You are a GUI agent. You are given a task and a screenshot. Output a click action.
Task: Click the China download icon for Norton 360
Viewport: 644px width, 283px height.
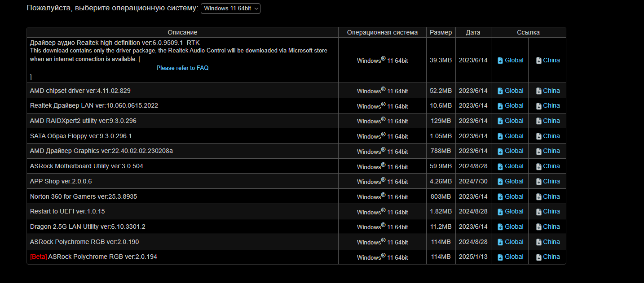pyautogui.click(x=539, y=197)
